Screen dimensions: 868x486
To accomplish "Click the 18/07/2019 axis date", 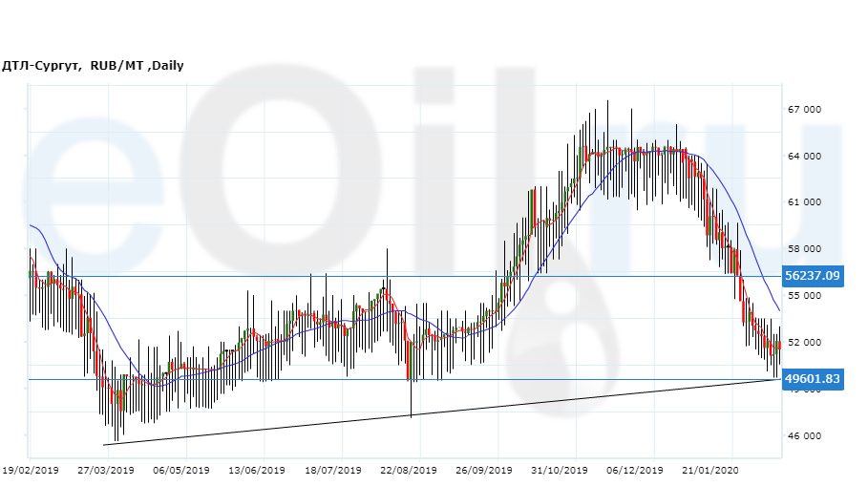I will tap(332, 470).
